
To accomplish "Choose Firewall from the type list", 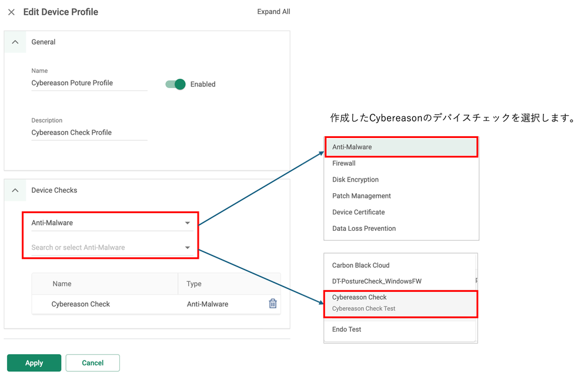I will [x=401, y=163].
